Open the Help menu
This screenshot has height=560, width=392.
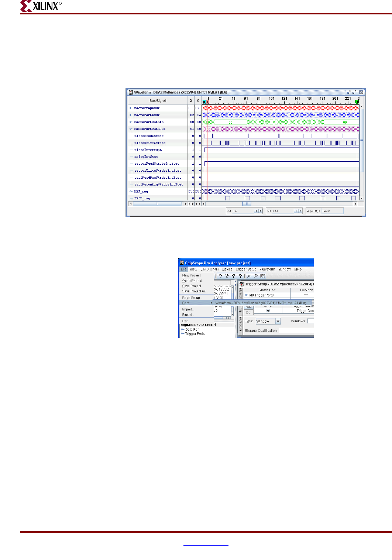click(298, 269)
